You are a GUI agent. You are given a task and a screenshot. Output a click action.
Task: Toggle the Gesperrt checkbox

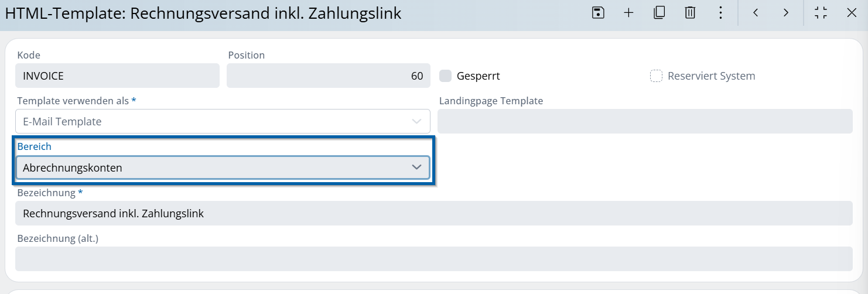pyautogui.click(x=446, y=76)
